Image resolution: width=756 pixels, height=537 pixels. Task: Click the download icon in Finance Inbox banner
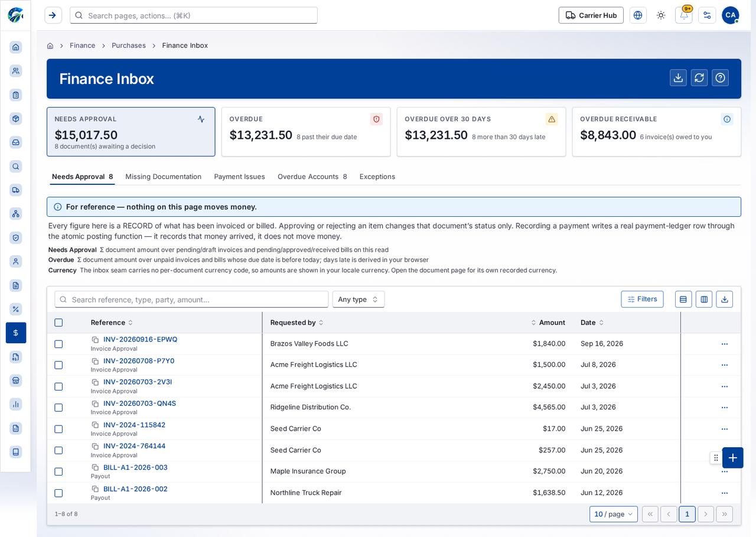coord(678,77)
